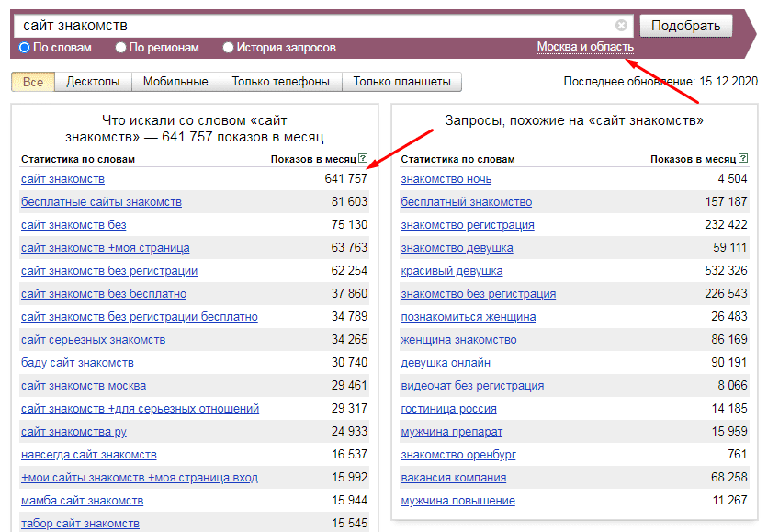Screen dimensions: 779x532
Task: Open 'сайт серьезных знакомств' link
Action: 94,340
